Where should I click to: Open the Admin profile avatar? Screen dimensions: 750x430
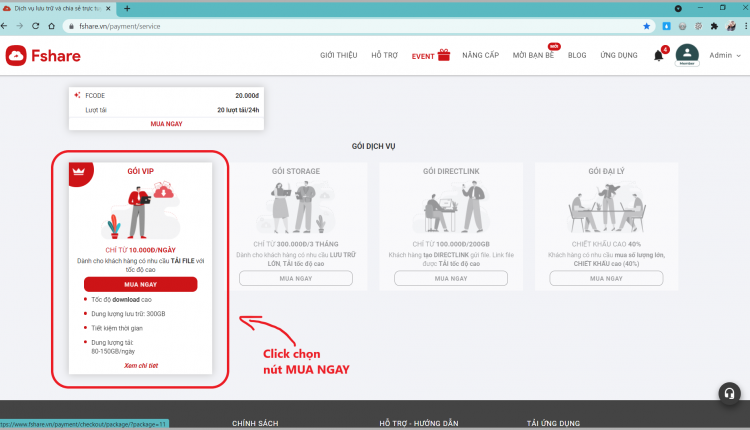pos(687,55)
